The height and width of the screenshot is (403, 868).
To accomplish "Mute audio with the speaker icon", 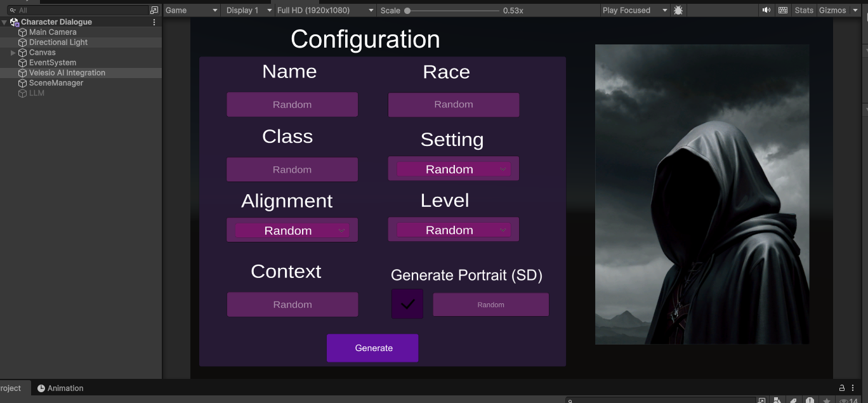I will tap(766, 10).
